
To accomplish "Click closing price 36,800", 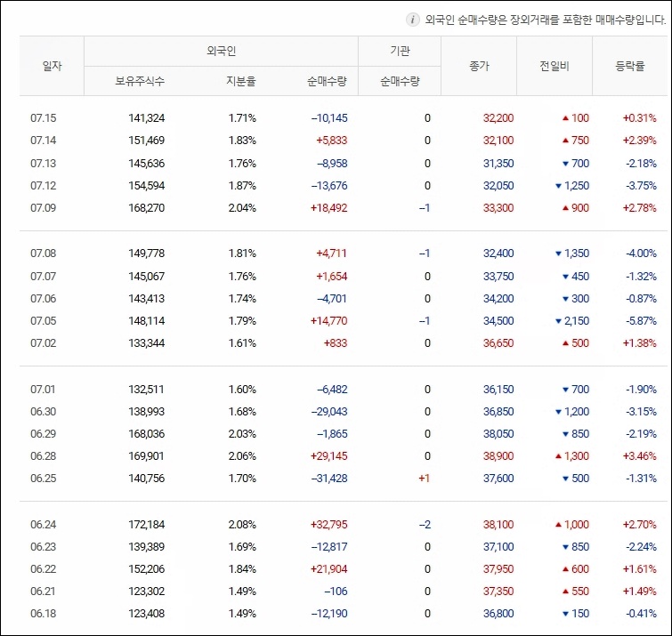I will (x=498, y=614).
